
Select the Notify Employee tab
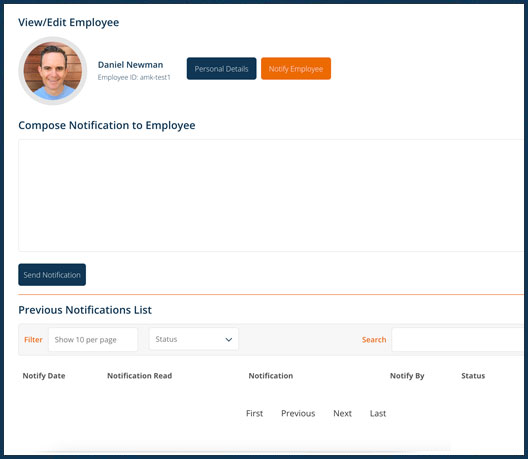[x=296, y=69]
